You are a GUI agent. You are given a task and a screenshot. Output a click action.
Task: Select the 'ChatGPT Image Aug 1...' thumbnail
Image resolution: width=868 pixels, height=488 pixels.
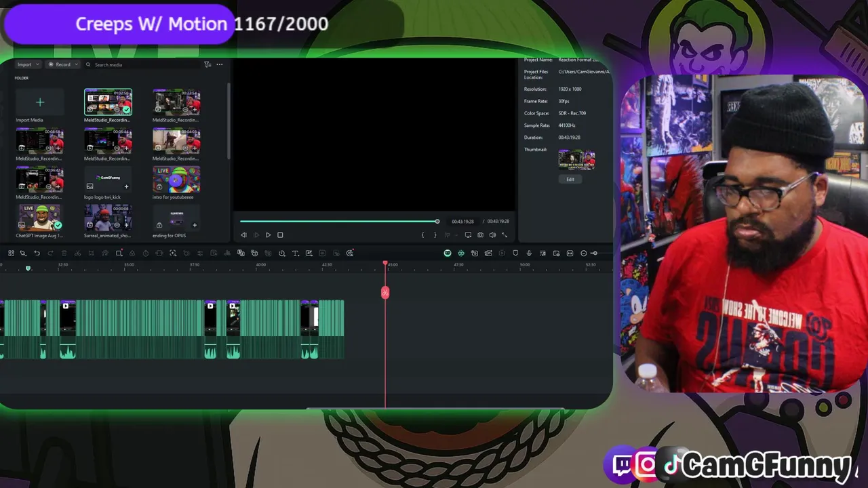click(40, 218)
